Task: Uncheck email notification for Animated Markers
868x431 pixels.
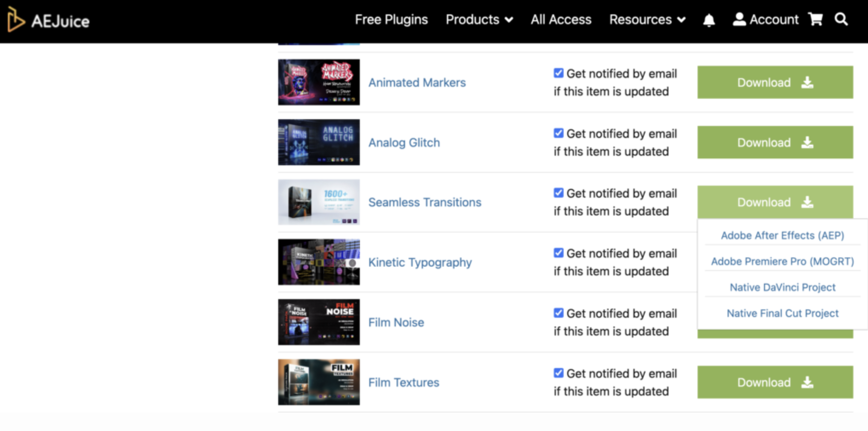Action: click(x=559, y=73)
